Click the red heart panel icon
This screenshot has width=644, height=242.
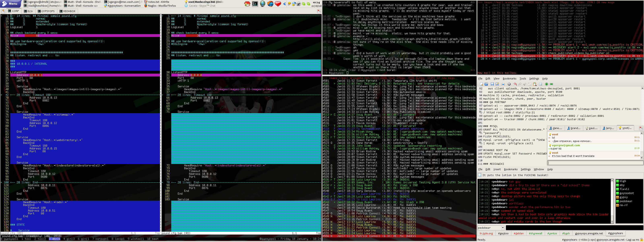click(x=278, y=4)
